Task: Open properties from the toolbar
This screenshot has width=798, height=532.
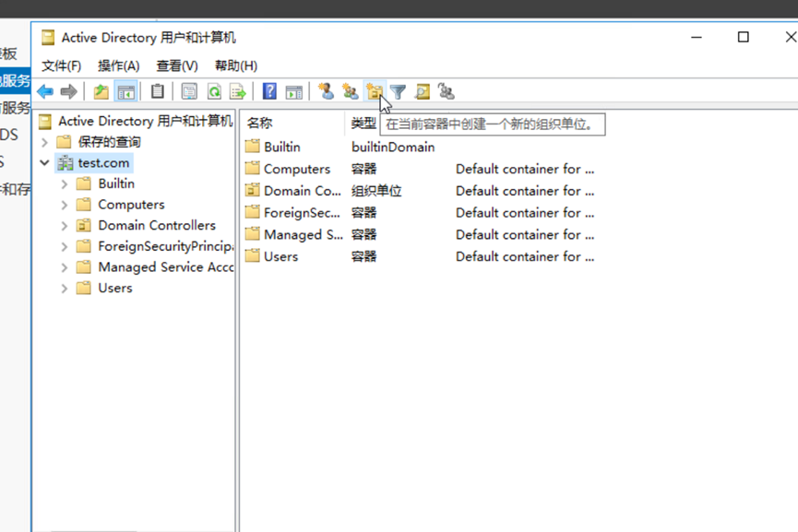Action: [189, 91]
